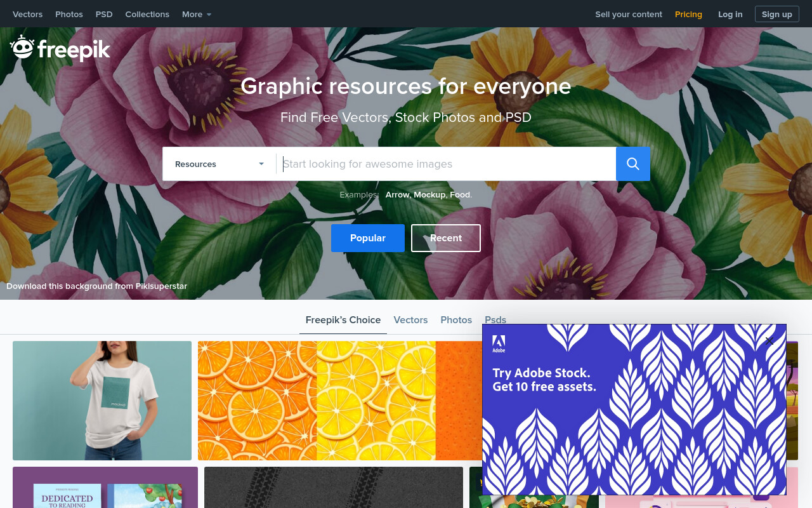Click the Food example search term

click(x=460, y=194)
